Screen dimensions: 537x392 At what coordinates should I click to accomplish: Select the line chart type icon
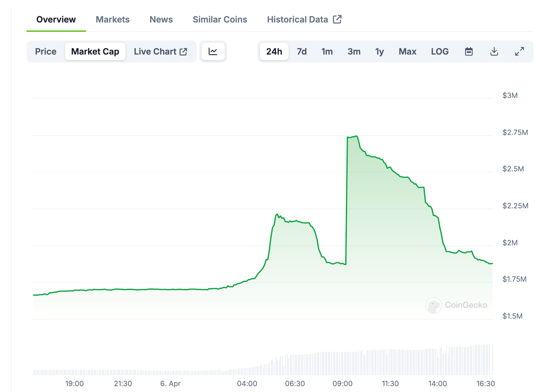[x=213, y=51]
